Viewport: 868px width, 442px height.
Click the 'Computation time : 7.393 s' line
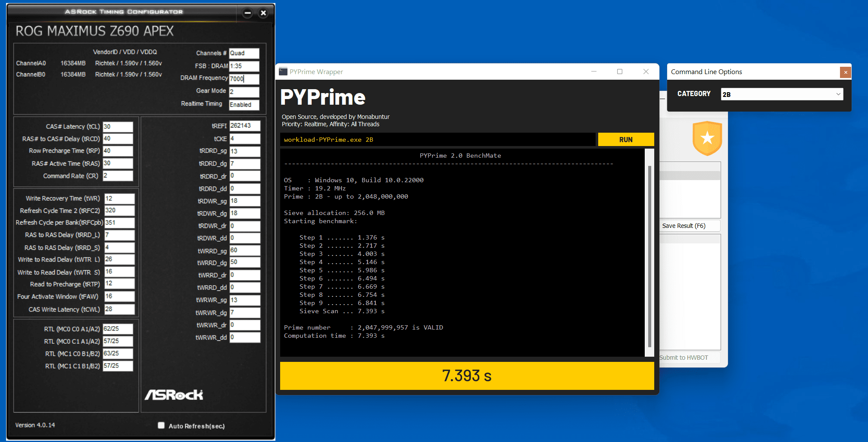point(334,336)
